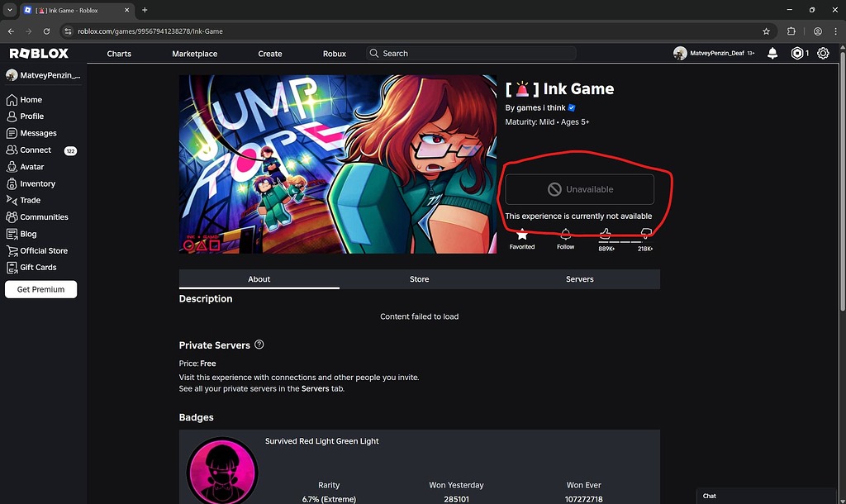846x504 pixels.
Task: Open Profile in the sidebar
Action: click(25, 116)
